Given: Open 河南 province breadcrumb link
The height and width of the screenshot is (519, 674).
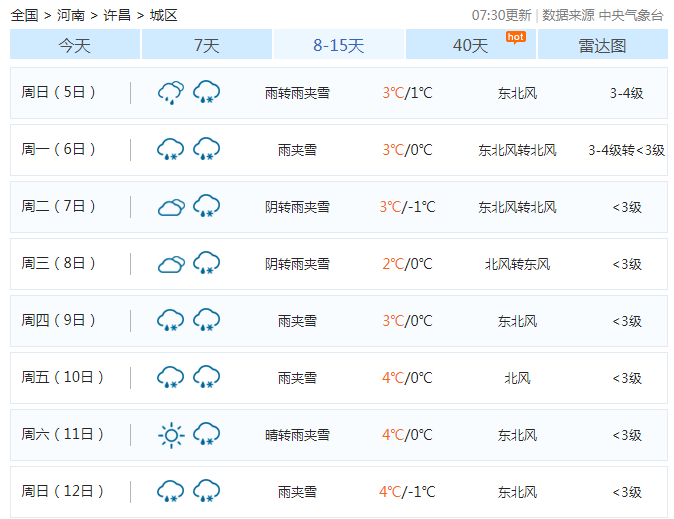Looking at the screenshot, I should point(71,15).
